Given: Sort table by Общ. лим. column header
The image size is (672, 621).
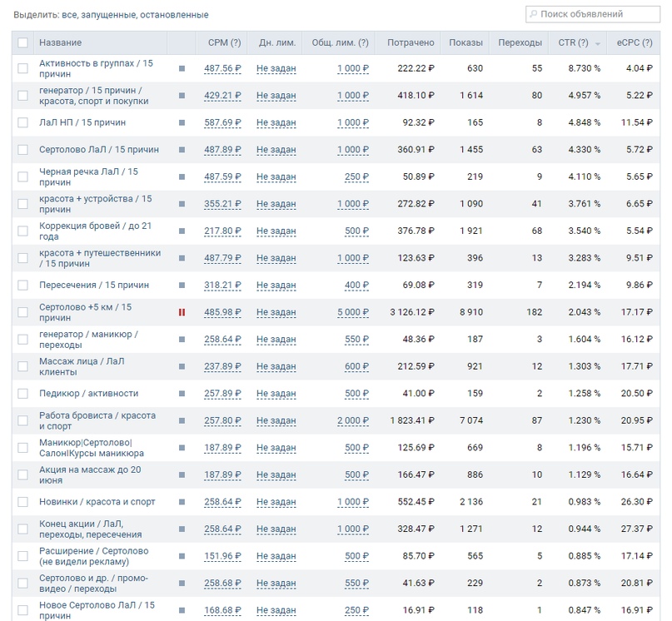Looking at the screenshot, I should pyautogui.click(x=340, y=42).
